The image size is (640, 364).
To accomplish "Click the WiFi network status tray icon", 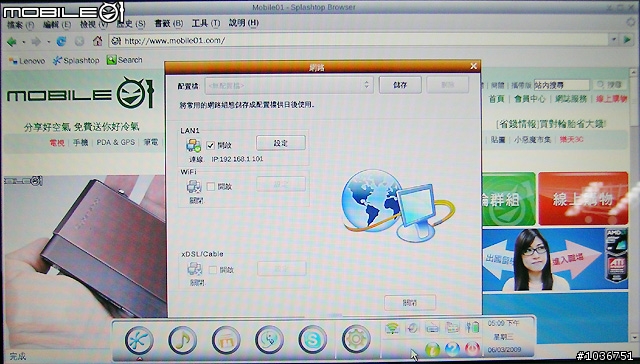I will 392,328.
